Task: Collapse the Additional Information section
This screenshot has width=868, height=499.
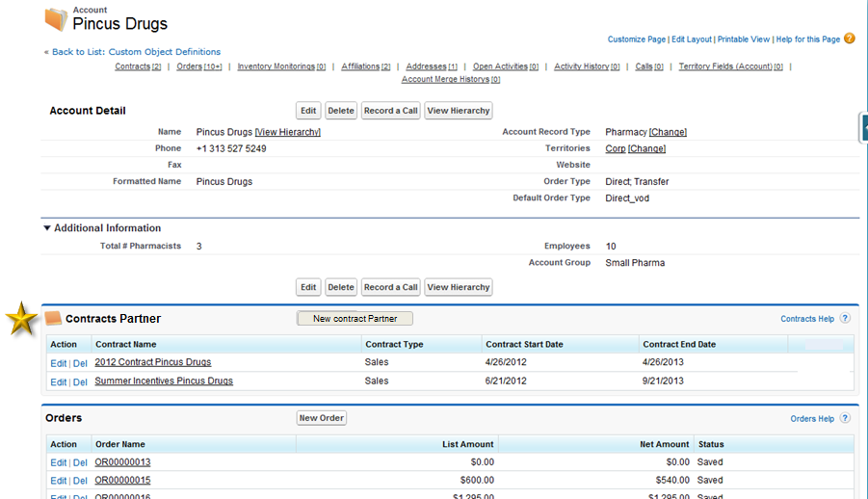Action: [x=47, y=228]
